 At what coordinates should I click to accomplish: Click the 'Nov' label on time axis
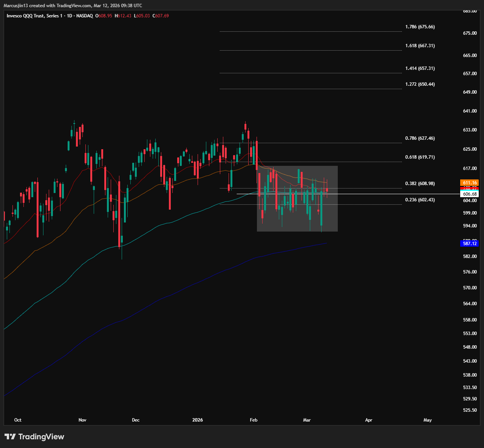click(82, 420)
